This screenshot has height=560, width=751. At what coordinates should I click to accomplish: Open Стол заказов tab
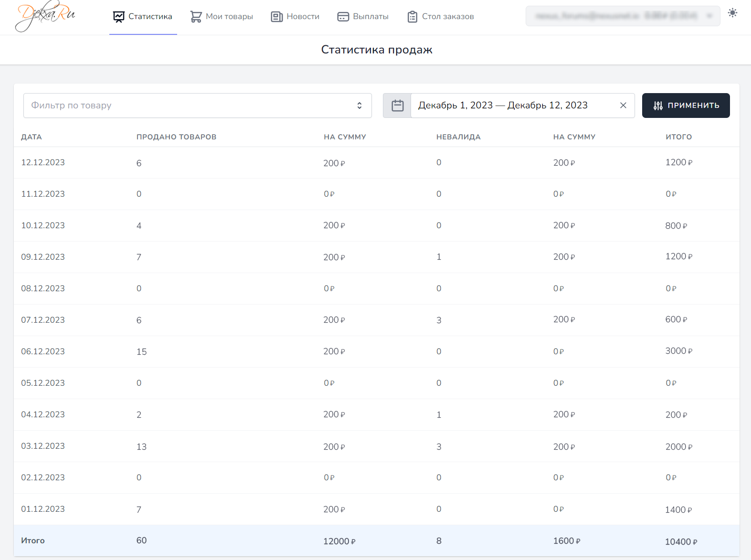tap(441, 17)
